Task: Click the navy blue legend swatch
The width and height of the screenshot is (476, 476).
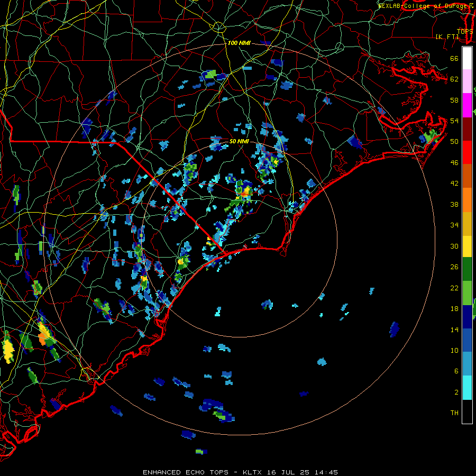Action: coord(467,317)
